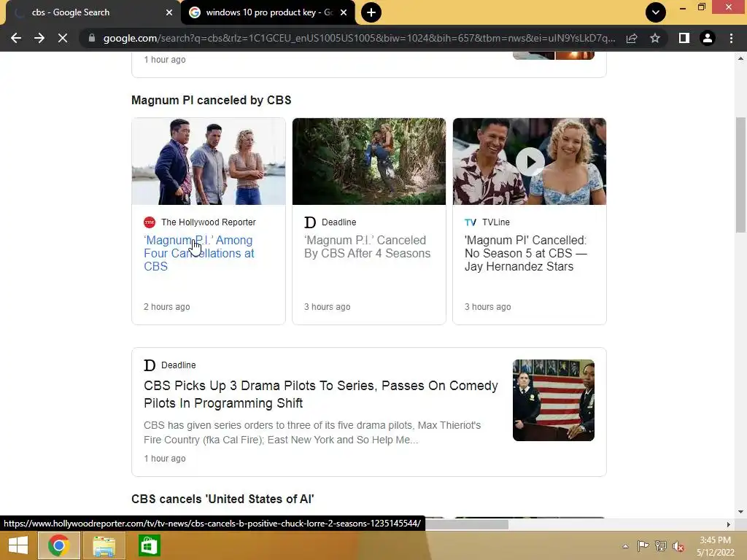This screenshot has width=747, height=560.
Task: Switch to the windows 10 pro product key tab
Action: [268, 12]
